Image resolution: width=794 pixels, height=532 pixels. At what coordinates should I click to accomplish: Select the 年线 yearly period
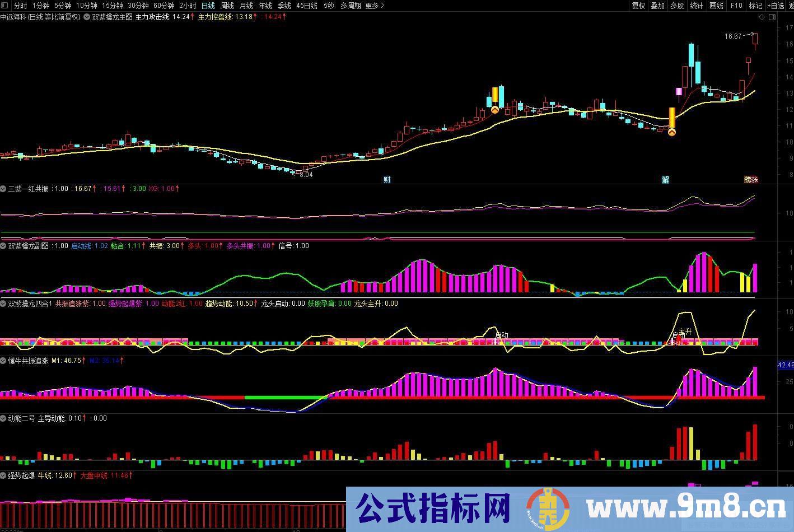[265, 6]
